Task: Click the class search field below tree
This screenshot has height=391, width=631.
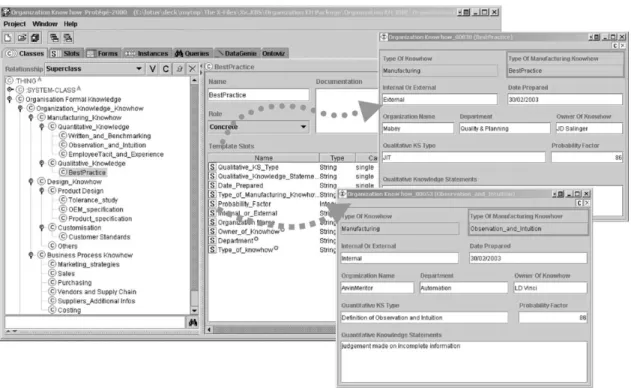Action: point(95,323)
